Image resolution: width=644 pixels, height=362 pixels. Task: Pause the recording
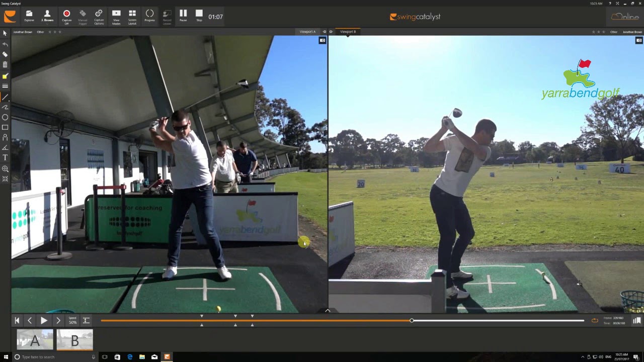click(183, 16)
